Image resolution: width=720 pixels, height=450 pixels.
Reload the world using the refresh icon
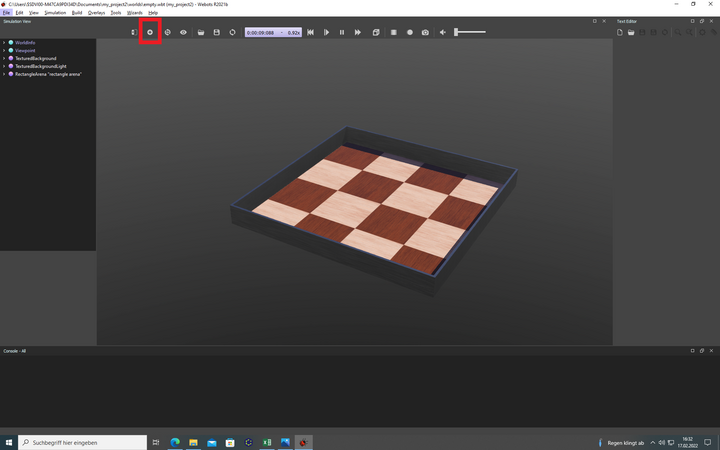tap(232, 32)
